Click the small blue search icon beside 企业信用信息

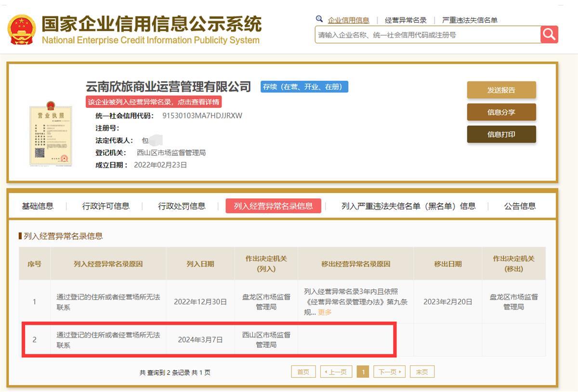coord(319,19)
